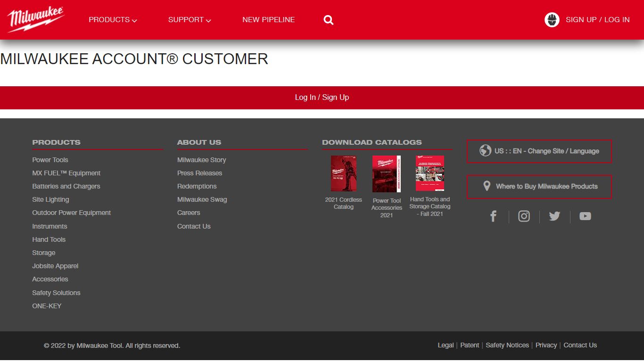Open the search magnifier icon
Viewport: 644px width, 362px height.
pyautogui.click(x=329, y=20)
